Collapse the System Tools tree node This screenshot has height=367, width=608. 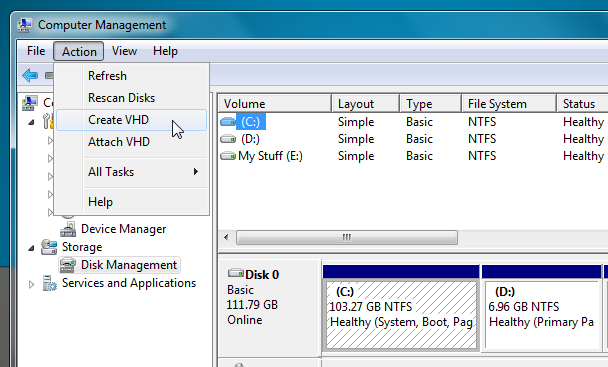[31, 123]
